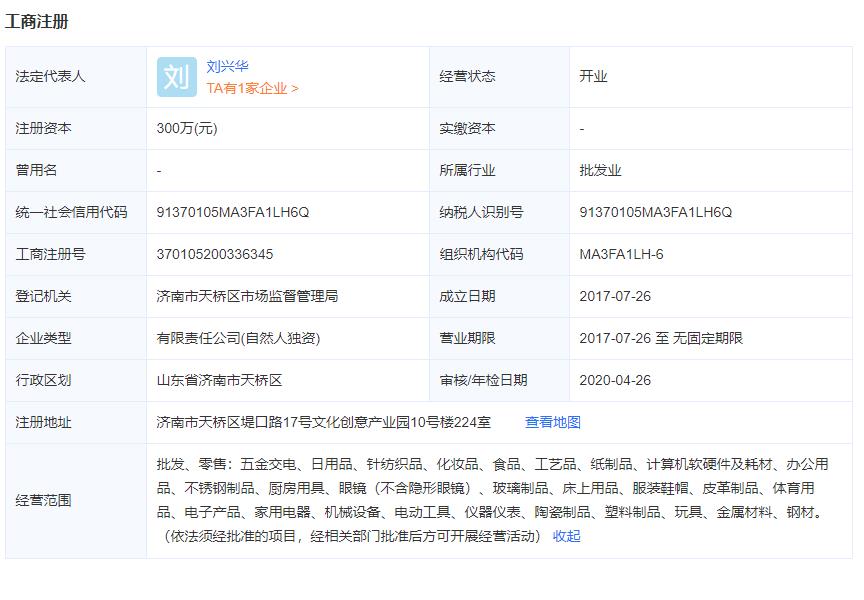Click credit code value under 统一社会信用代码
This screenshot has height=600, width=864.
click(233, 212)
